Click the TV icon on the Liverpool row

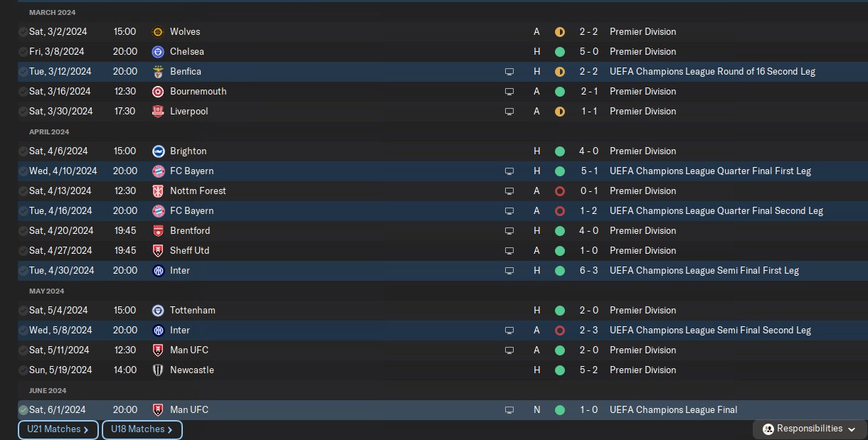coord(509,112)
